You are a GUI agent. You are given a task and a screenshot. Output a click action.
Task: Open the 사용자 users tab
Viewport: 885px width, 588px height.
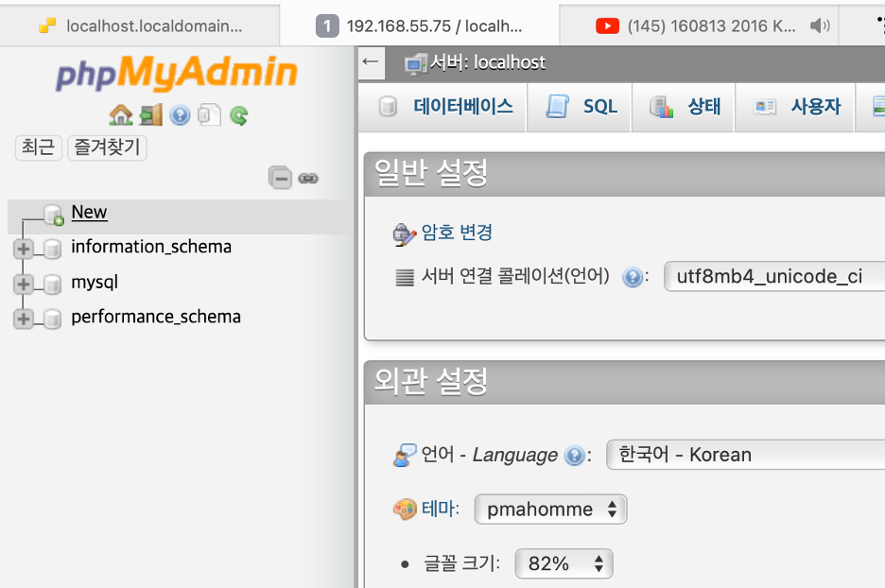794,107
